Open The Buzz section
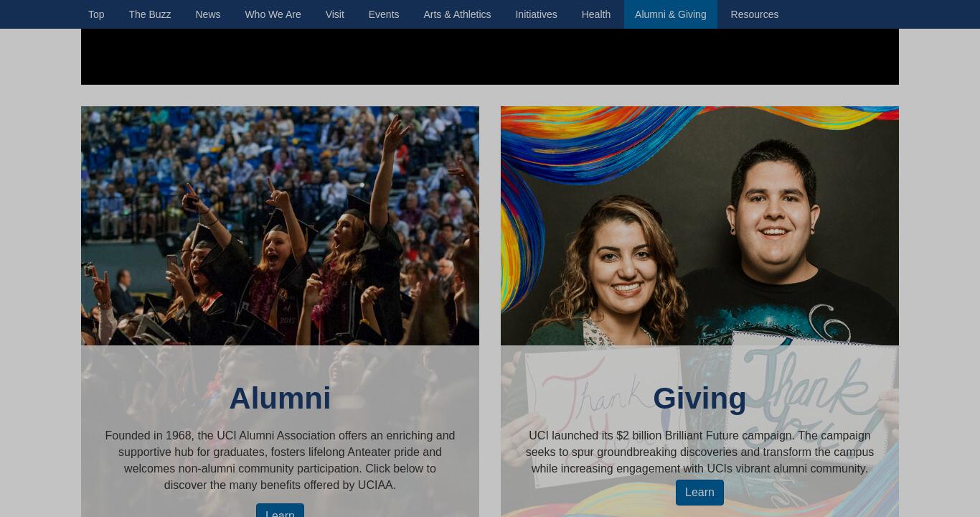The width and height of the screenshot is (980, 517). [x=150, y=14]
